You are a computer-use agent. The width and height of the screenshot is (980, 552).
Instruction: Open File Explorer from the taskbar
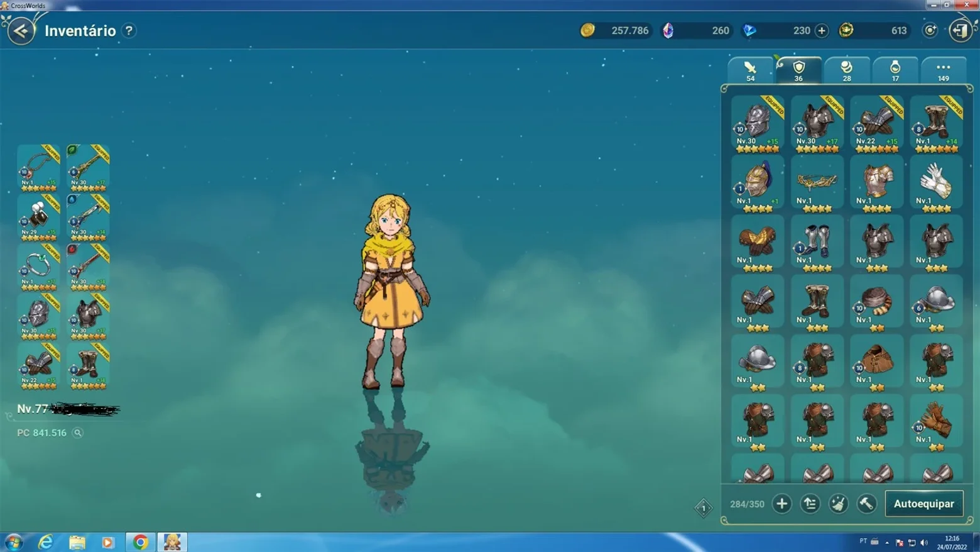click(x=77, y=542)
